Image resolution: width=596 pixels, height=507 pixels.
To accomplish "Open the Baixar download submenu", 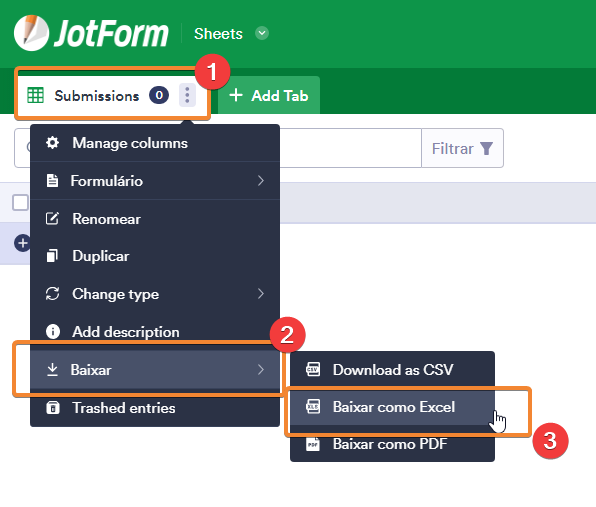I will point(155,369).
